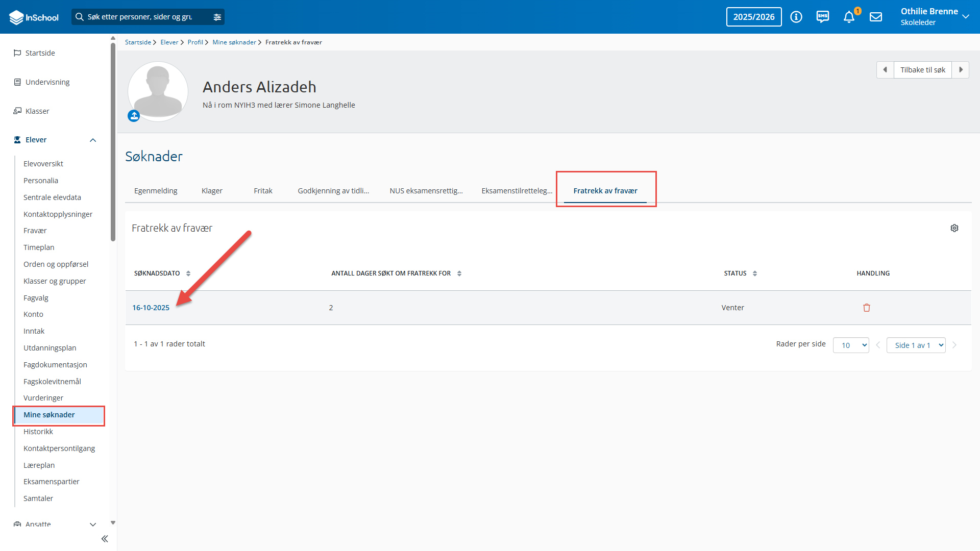Open Klasser in sidebar
Screen dimensions: 980x551
pos(37,111)
